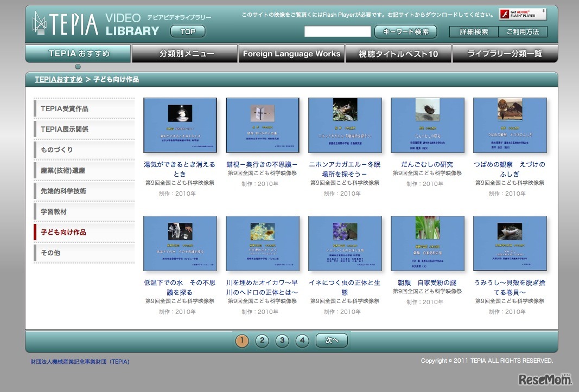Select その他 in the sidebar
The image size is (579, 392).
(84, 253)
